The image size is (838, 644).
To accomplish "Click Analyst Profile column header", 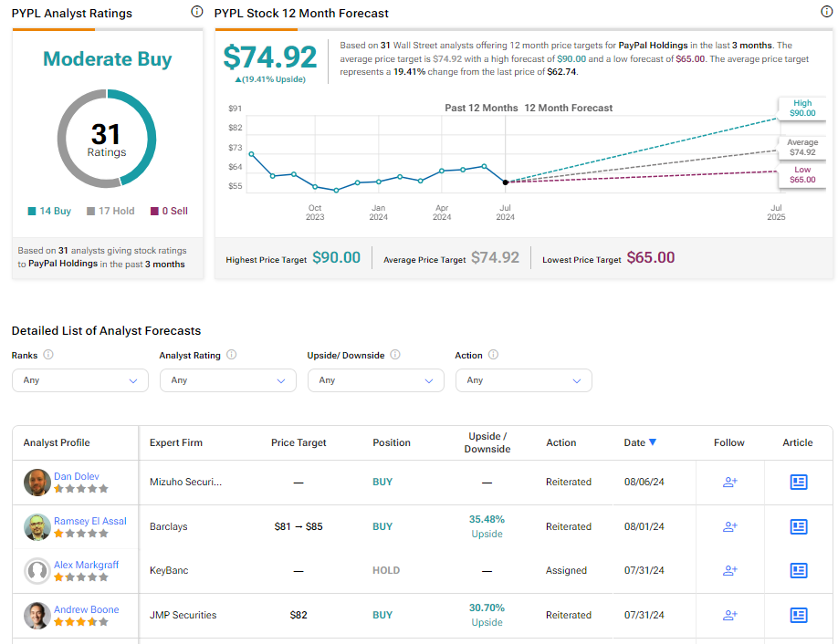I will click(x=57, y=442).
